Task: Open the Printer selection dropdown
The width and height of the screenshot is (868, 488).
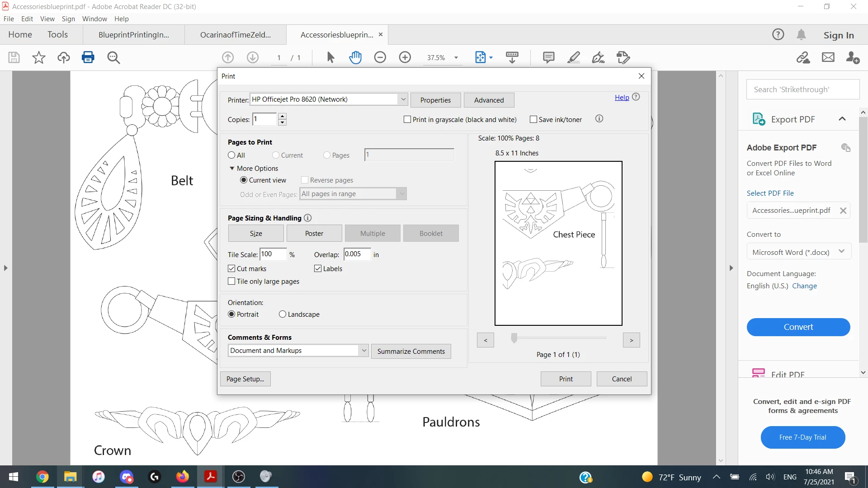Action: click(x=403, y=99)
